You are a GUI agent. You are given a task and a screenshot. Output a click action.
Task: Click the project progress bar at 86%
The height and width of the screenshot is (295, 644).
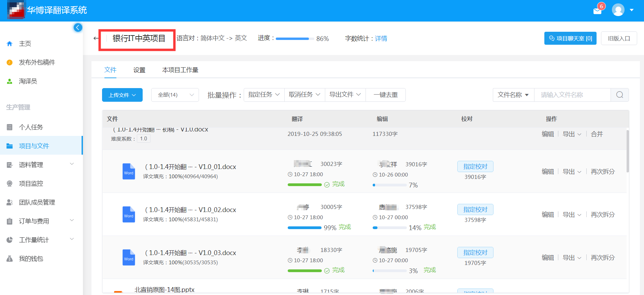pos(294,39)
